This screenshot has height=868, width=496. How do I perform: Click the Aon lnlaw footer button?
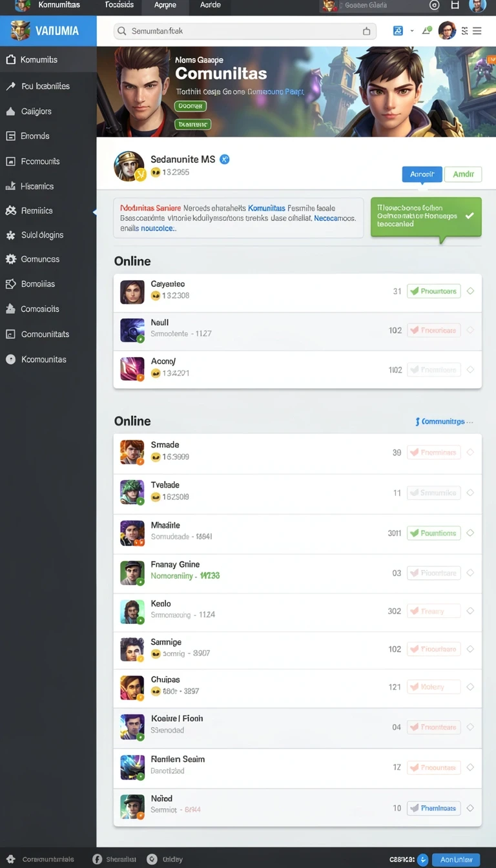(457, 860)
